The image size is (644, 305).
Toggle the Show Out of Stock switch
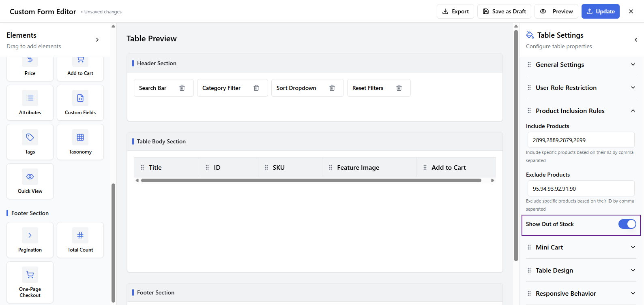(x=627, y=224)
